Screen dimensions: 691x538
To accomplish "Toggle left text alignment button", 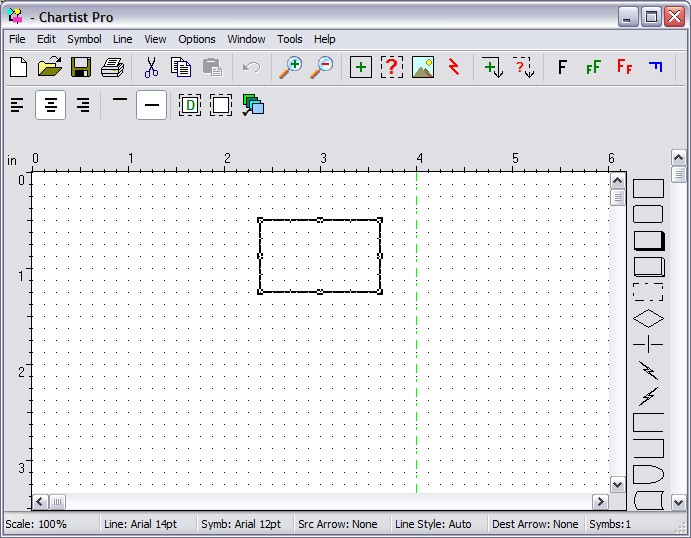I will (18, 105).
